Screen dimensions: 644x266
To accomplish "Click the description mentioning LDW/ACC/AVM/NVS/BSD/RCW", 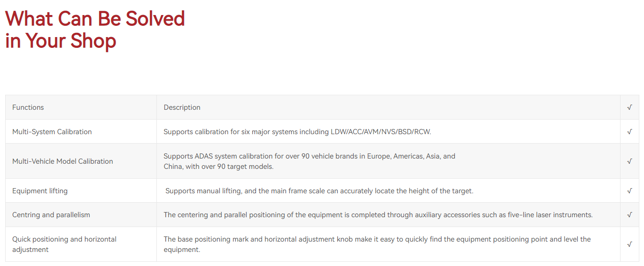I will [297, 132].
